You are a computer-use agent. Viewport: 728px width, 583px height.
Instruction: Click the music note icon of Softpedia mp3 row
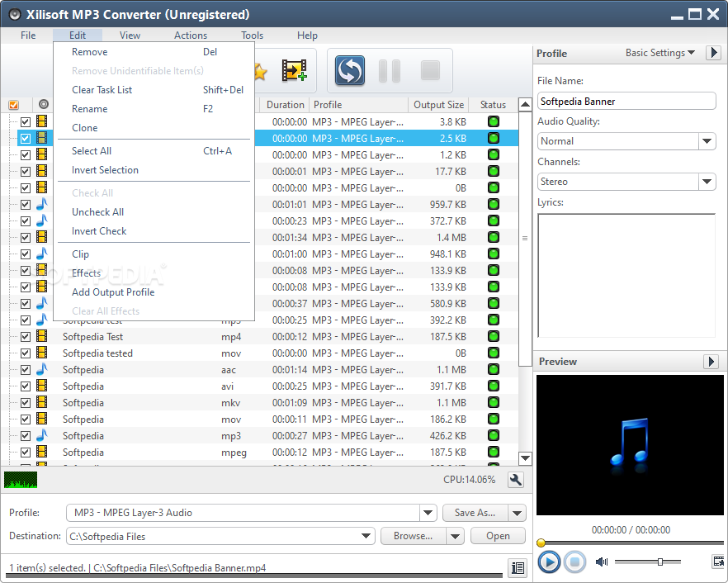point(42,435)
